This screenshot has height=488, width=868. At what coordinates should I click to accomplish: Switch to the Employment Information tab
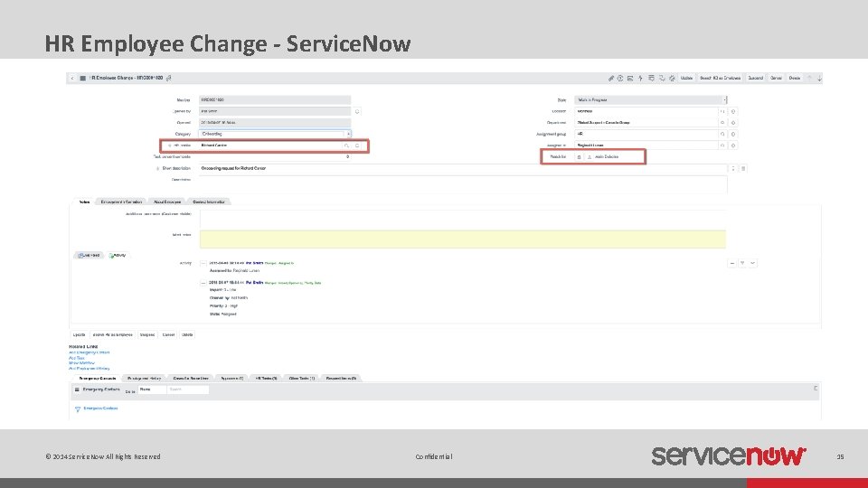tap(121, 202)
